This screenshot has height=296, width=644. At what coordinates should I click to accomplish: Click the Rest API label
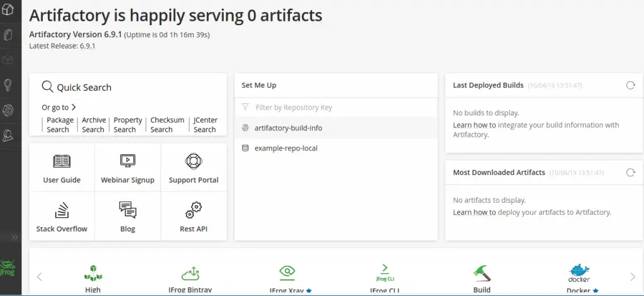pyautogui.click(x=194, y=229)
